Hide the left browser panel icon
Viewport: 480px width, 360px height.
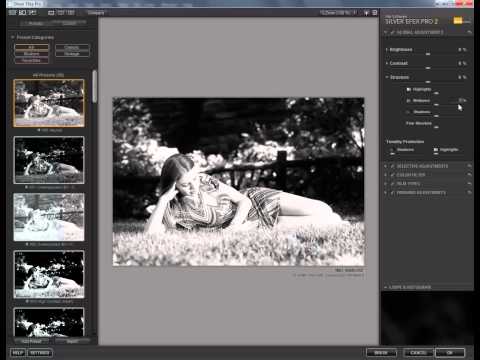pos(12,13)
